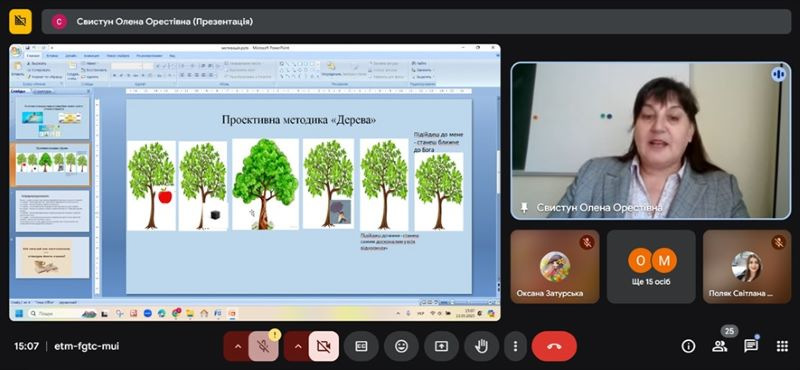Open meeting details info icon
800x370 pixels.
tap(688, 347)
